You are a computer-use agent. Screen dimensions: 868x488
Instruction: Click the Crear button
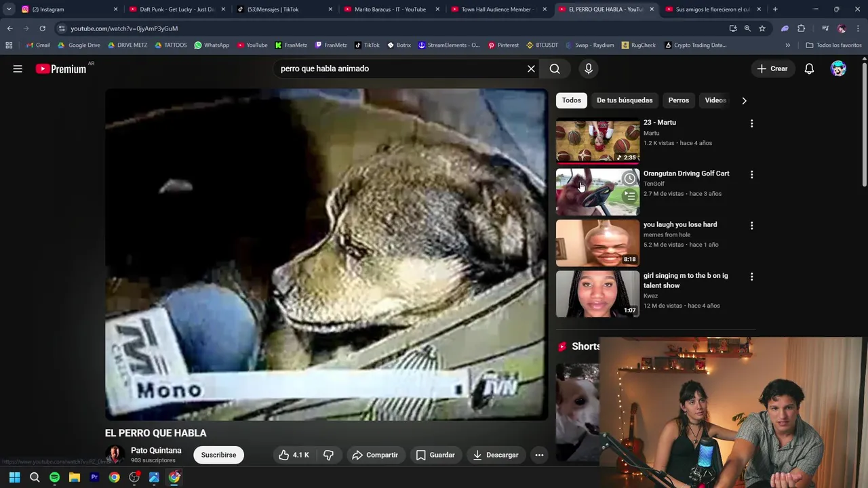click(x=772, y=68)
